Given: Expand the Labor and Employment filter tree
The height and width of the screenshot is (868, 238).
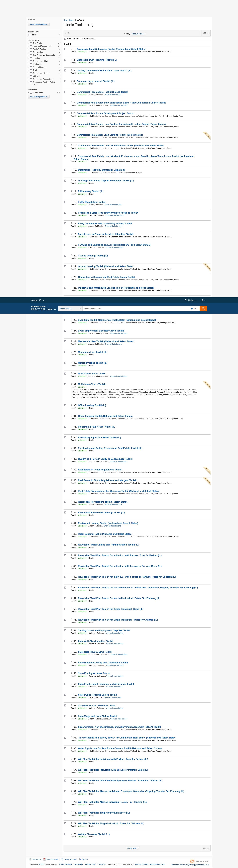Looking at the screenshot, I should (x=28, y=46).
